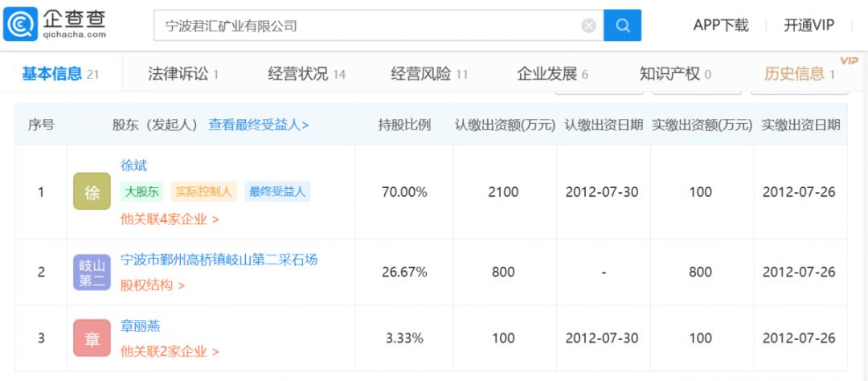This screenshot has height=381, width=868.
Task: Click the 实缴出资额(万元) column header
Action: 702,125
